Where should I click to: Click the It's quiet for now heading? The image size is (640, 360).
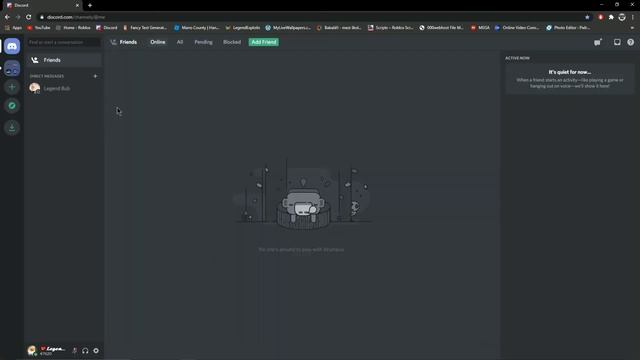pos(569,72)
